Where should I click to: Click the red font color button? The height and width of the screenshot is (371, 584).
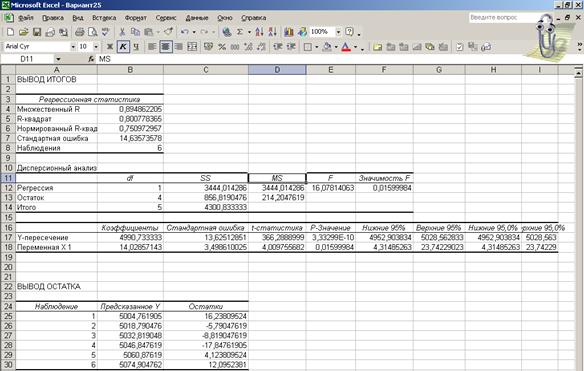click(x=346, y=47)
